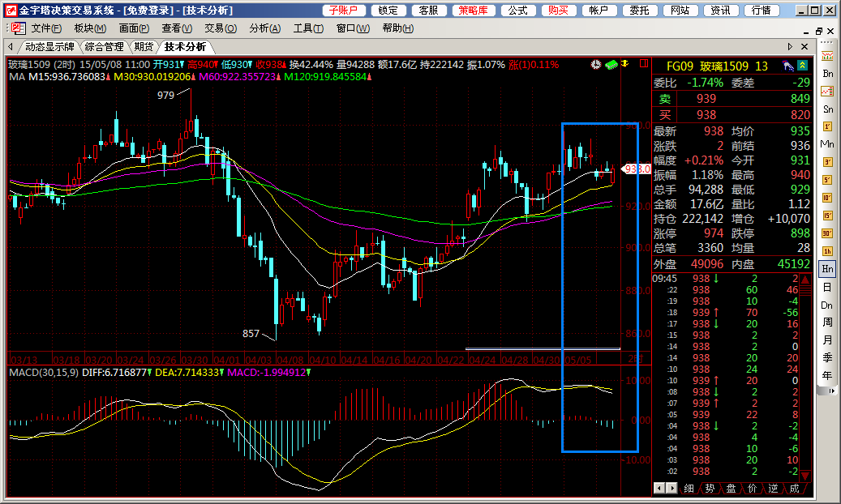The image size is (841, 504).
Task: Click the second chart icon in sidebar
Action: [x=827, y=92]
